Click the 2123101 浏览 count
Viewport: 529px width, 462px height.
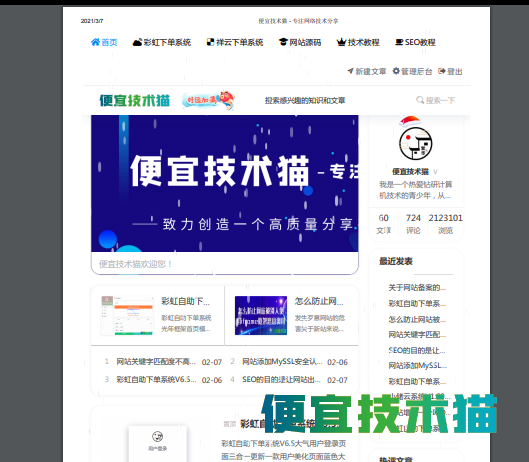point(445,224)
